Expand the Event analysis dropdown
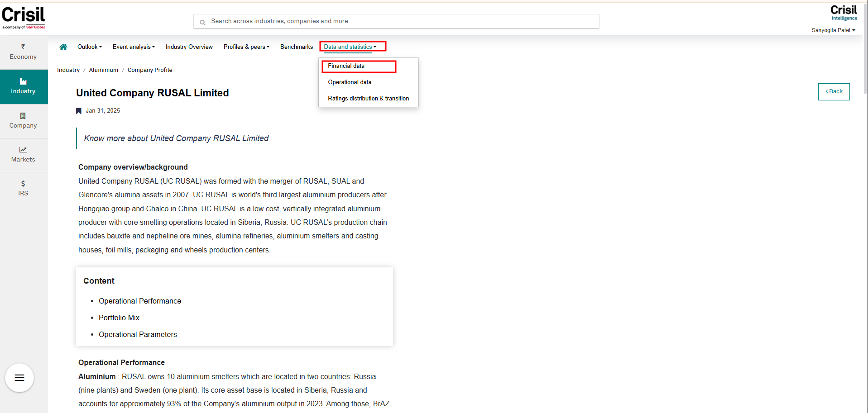Viewport: 868px width, 413px height. pyautogui.click(x=134, y=47)
